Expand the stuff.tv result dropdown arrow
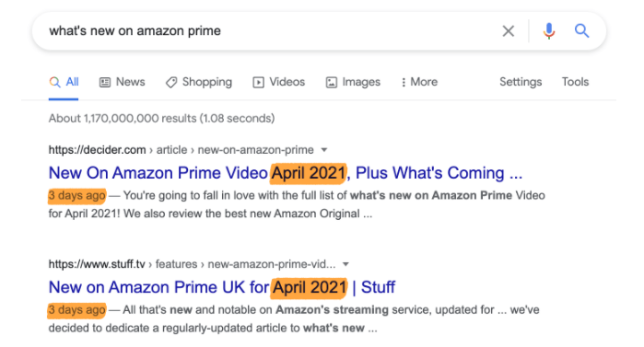Screen dimensions: 644x347 [345, 264]
